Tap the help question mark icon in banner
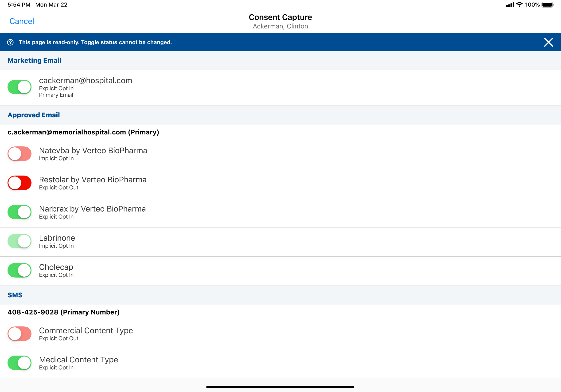Screen dimensions: 561x392 (x=10, y=42)
